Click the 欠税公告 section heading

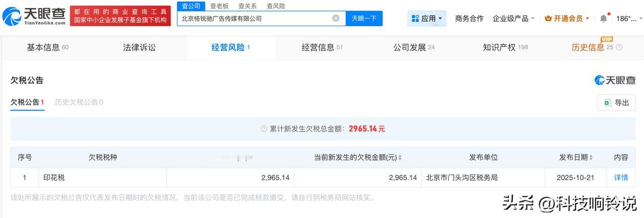(x=27, y=80)
